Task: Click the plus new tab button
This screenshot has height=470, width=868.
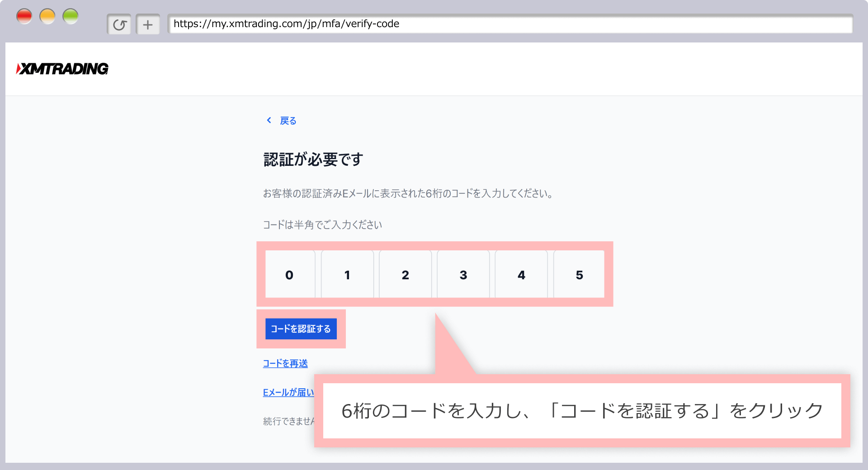Action: point(148,24)
